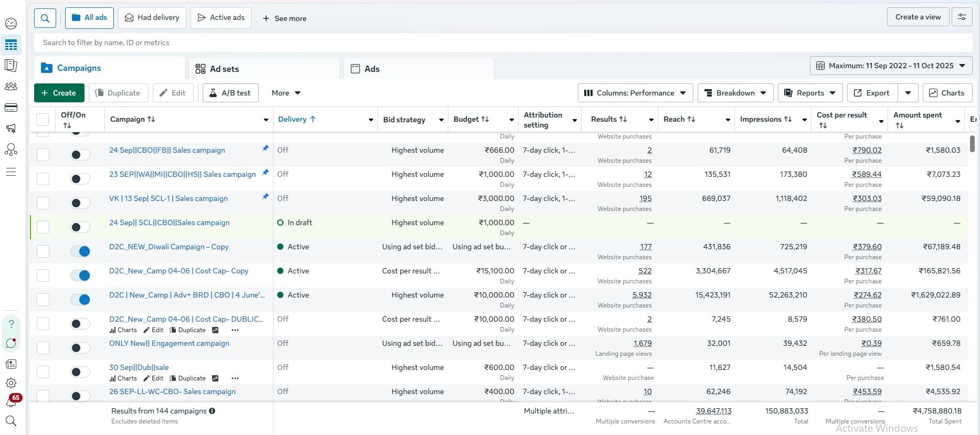Image resolution: width=980 pixels, height=435 pixels.
Task: Open the news feed icon in sidebar
Action: point(11,364)
